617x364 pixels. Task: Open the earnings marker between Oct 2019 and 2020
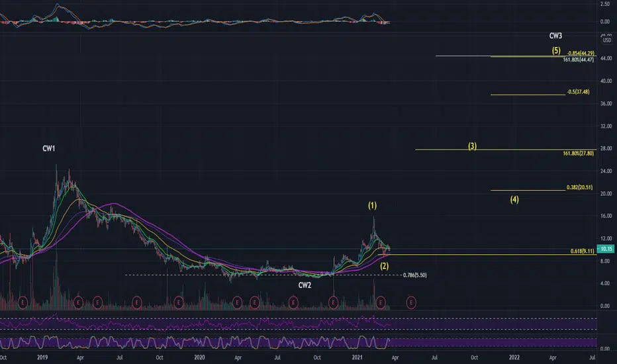click(x=179, y=302)
